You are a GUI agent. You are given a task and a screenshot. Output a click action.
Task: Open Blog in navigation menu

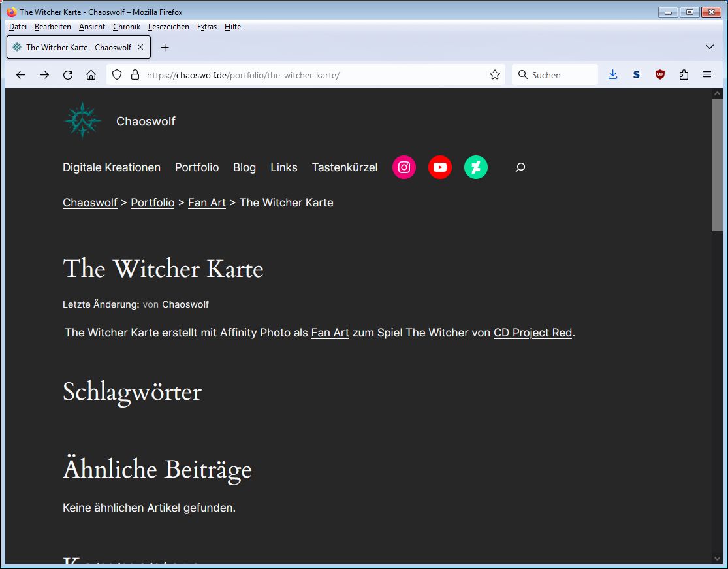245,167
